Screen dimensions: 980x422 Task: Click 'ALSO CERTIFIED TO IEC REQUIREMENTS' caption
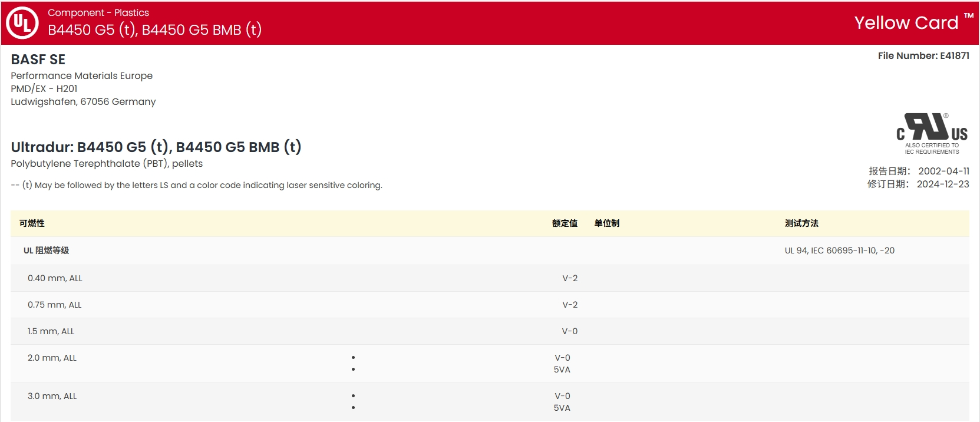click(x=932, y=149)
